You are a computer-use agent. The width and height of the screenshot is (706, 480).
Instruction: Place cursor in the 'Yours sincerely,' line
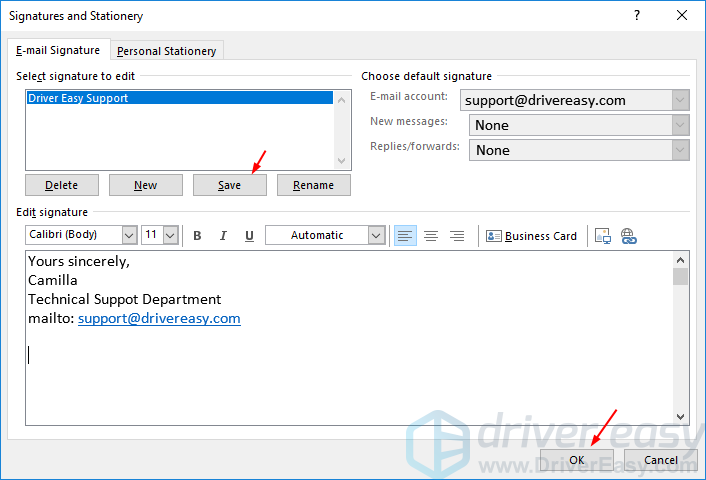tap(79, 261)
